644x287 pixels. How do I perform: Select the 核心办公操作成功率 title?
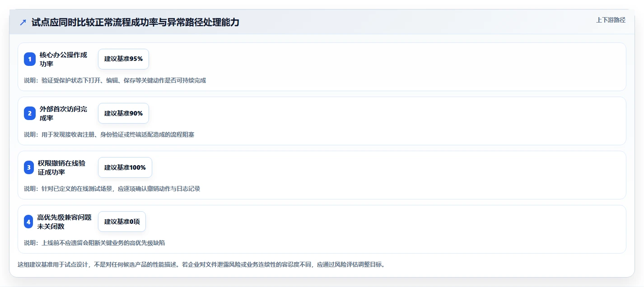pyautogui.click(x=64, y=59)
